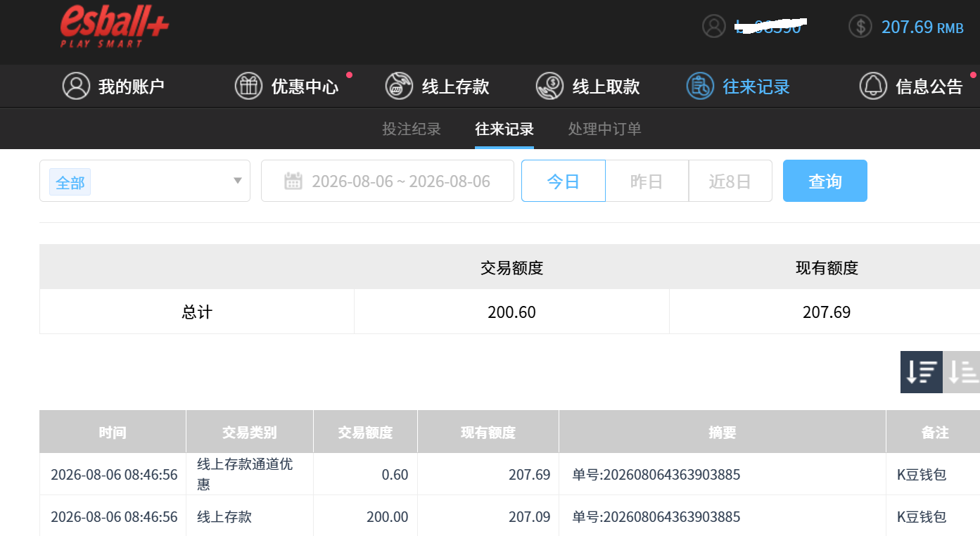Sort records ascending with gray sort icon

[x=962, y=372]
